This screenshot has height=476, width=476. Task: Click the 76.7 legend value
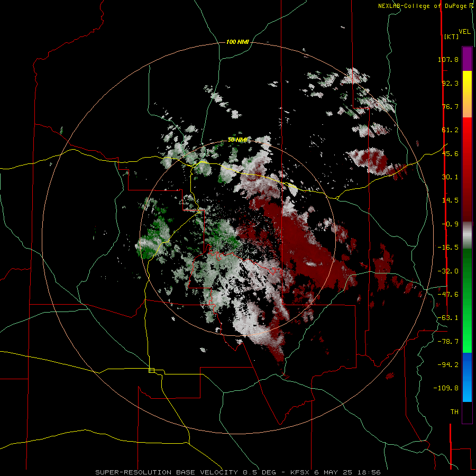(x=450, y=106)
